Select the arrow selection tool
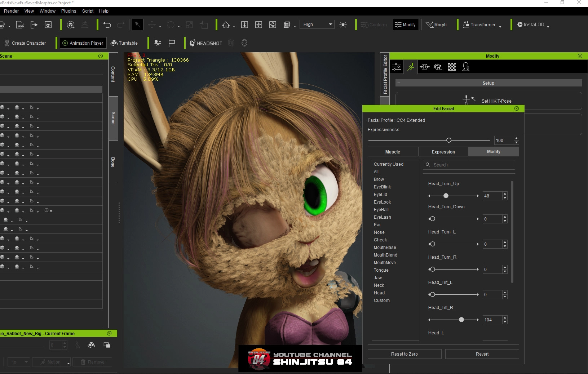Screen dimensions: 588x374 (x=137, y=25)
